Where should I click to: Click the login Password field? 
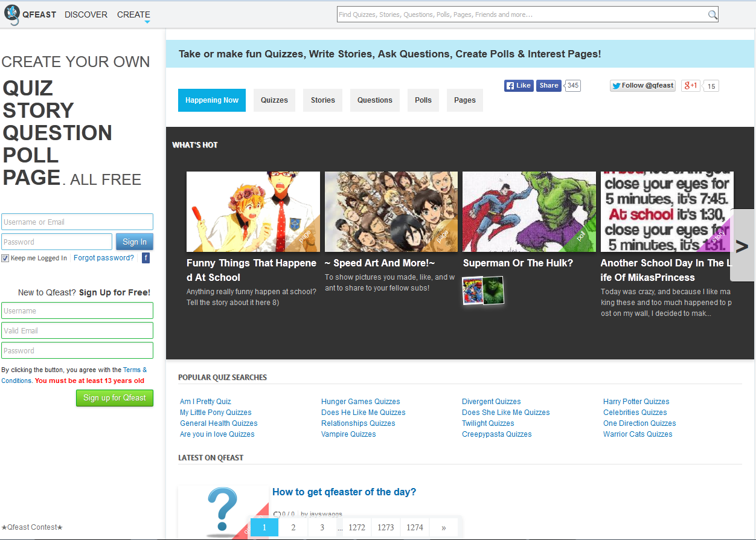[x=57, y=242]
